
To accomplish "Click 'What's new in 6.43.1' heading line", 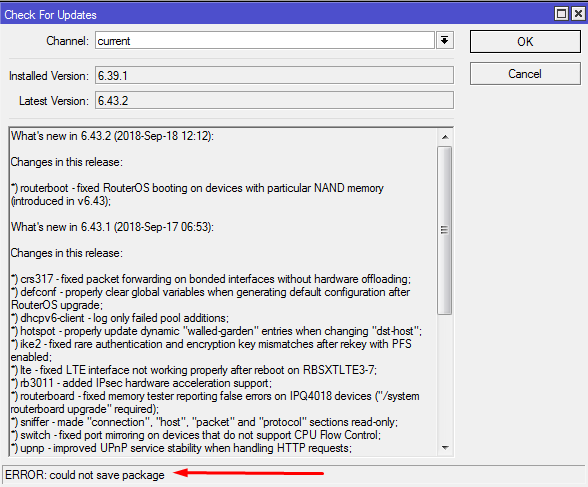I will [112, 227].
